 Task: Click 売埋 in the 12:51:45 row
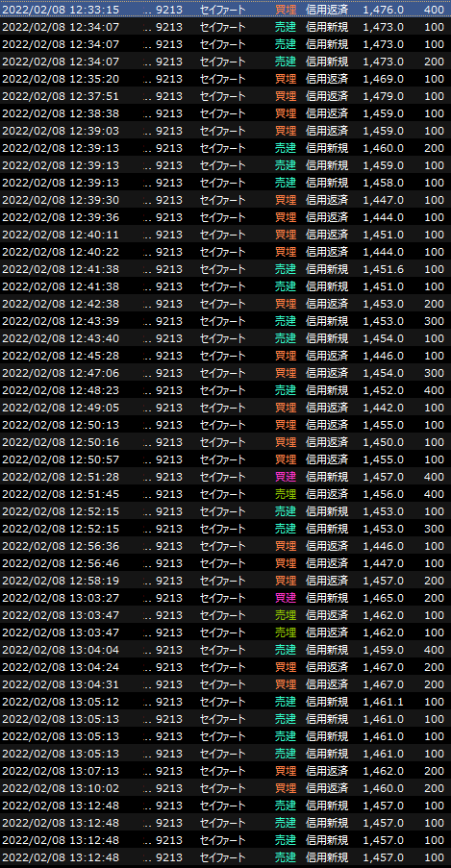[286, 494]
